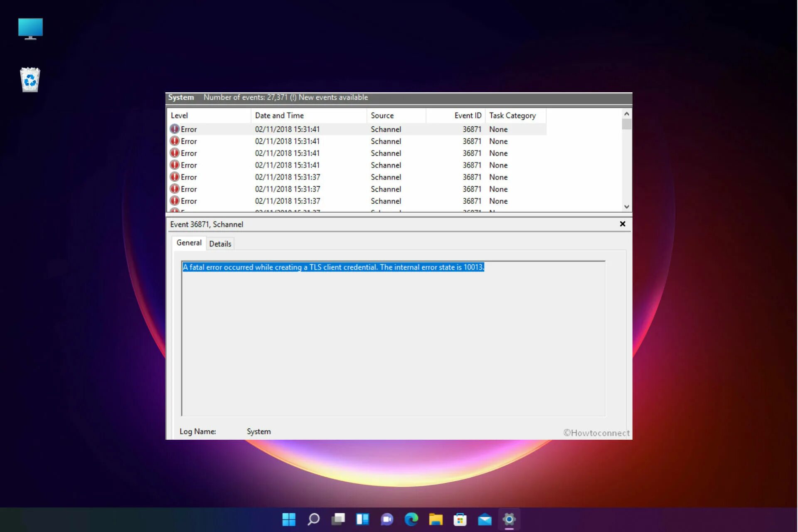Open the Widgets taskbar icon
The width and height of the screenshot is (798, 532).
[362, 519]
